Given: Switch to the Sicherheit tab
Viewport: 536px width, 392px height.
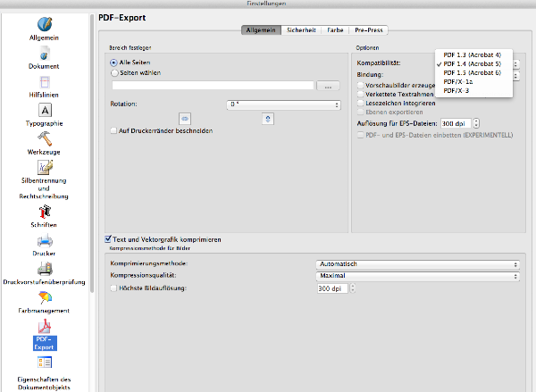Looking at the screenshot, I should pyautogui.click(x=301, y=29).
